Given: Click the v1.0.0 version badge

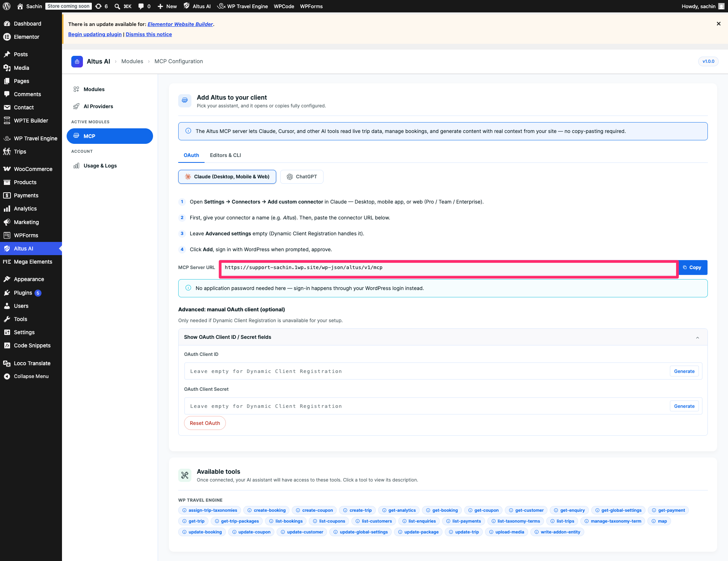Looking at the screenshot, I should tap(708, 61).
